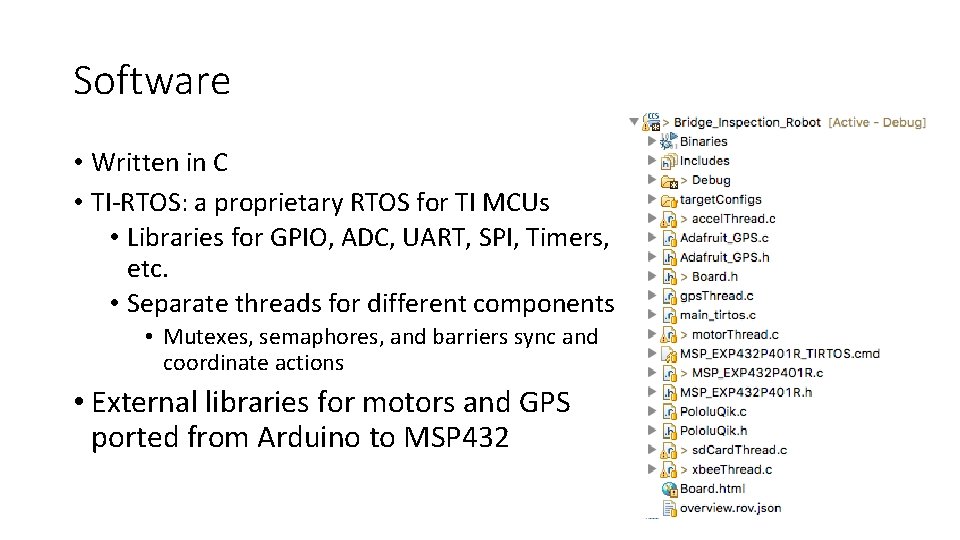Expand the Debug folder

(x=651, y=179)
